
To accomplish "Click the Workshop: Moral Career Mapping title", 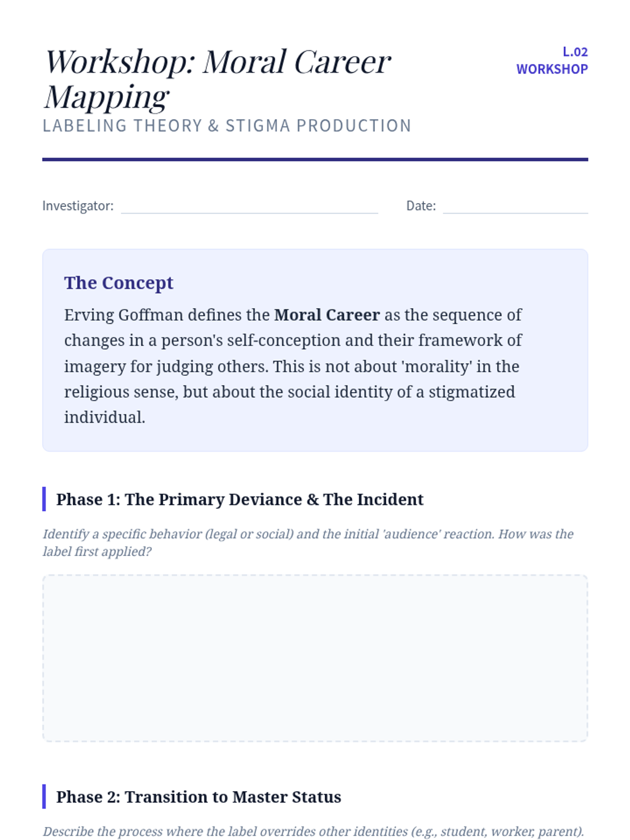I will click(x=217, y=79).
